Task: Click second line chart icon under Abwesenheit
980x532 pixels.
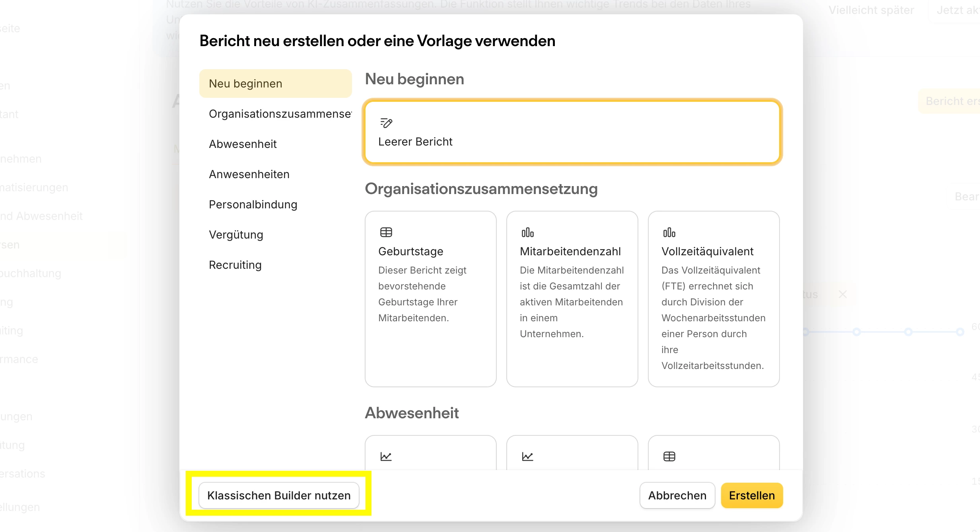Action: [x=527, y=456]
